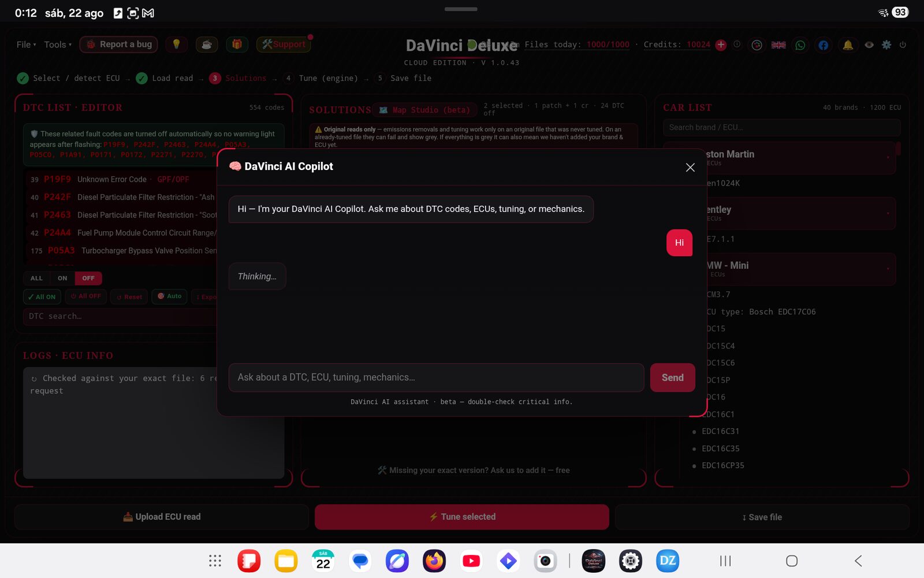Click All OFF button

(85, 297)
